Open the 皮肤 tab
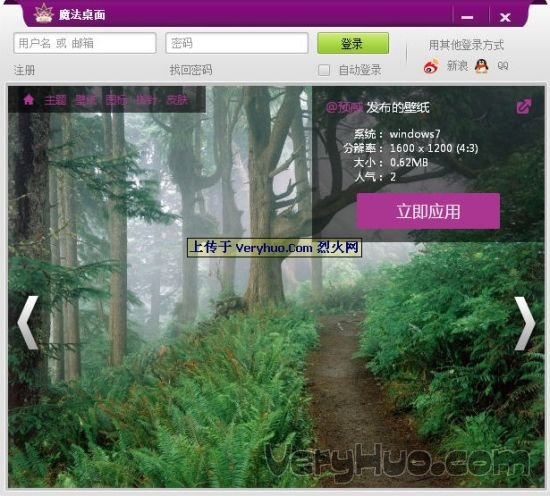 [x=177, y=100]
